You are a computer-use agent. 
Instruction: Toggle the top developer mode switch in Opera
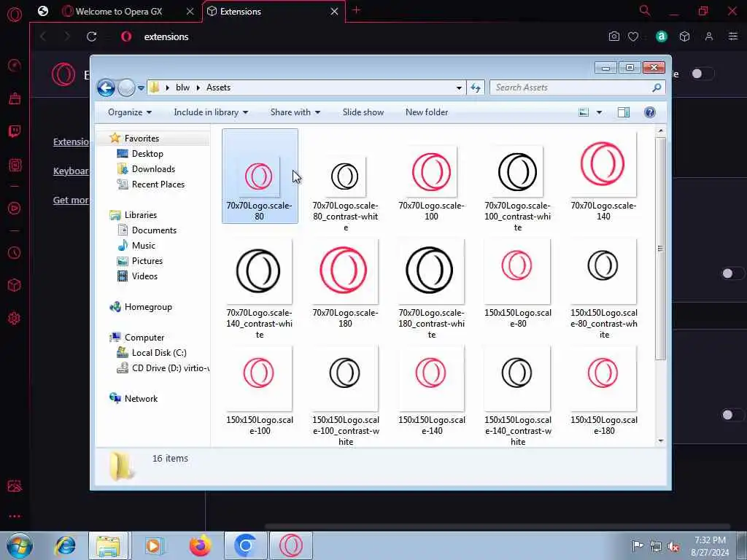pos(702,74)
